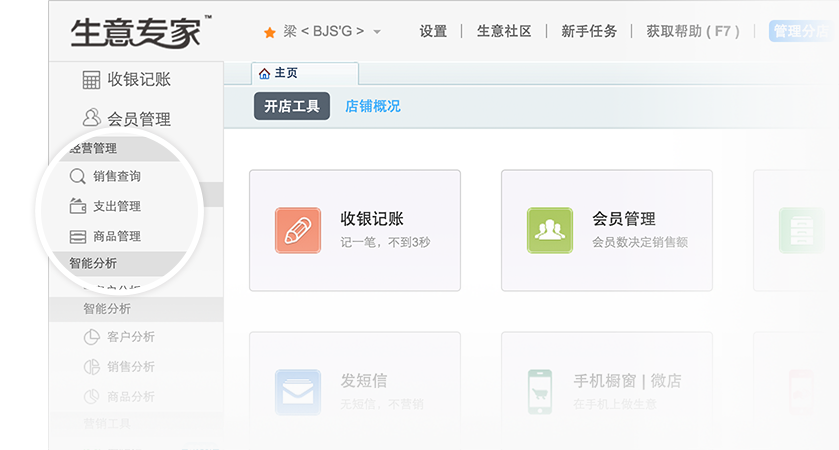839x450 pixels.
Task: Click the 支出管理 wallet icon
Action: 77,207
